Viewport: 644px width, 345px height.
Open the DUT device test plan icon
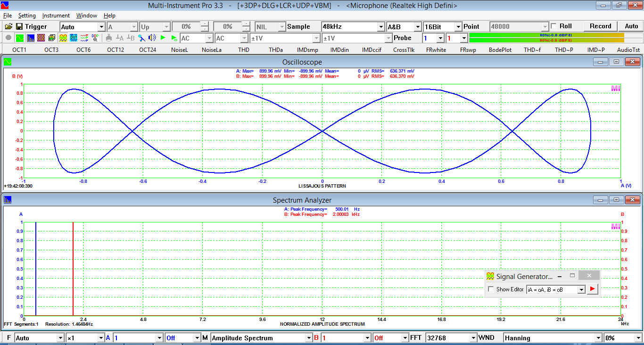click(x=74, y=38)
